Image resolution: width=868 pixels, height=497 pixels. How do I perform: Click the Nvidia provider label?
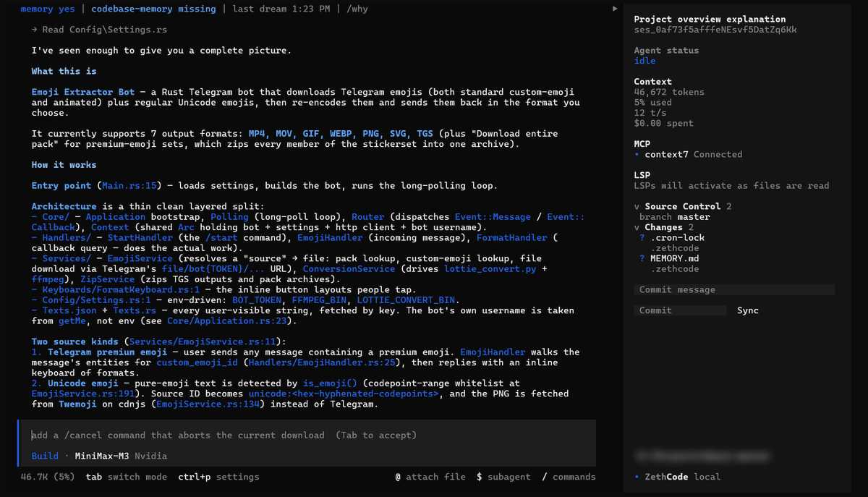pos(151,456)
